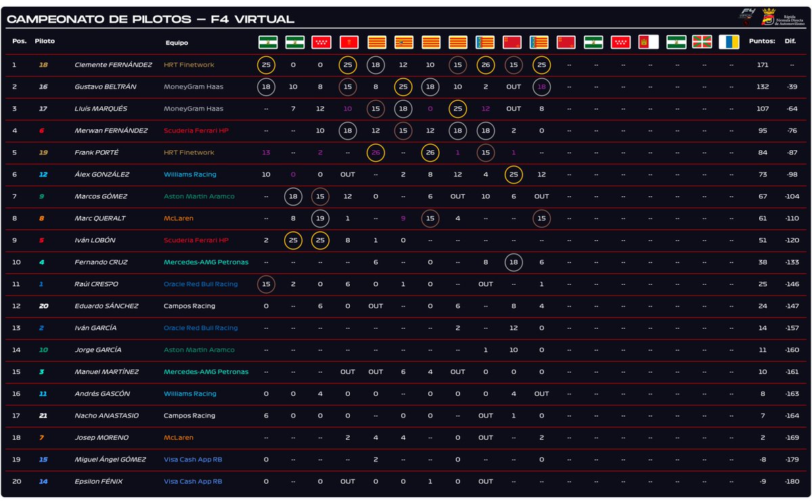Select driver Andrés GASCÓN
This screenshot has height=504, width=812.
[102, 394]
